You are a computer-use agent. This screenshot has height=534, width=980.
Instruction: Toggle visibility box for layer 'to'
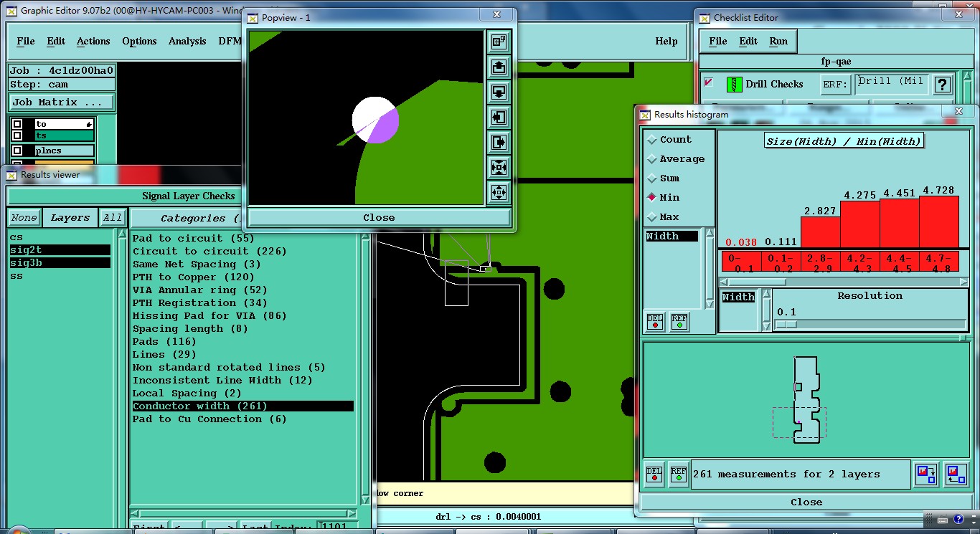click(x=17, y=124)
